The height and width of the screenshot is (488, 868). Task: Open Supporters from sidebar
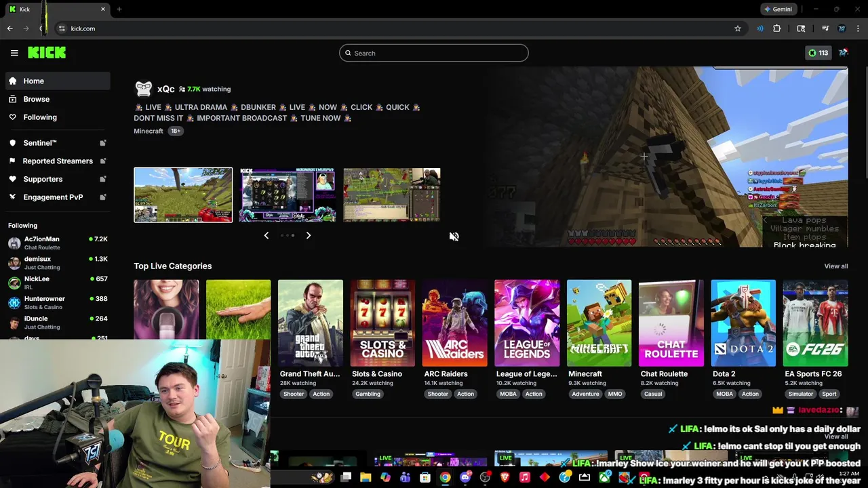[x=58, y=179]
